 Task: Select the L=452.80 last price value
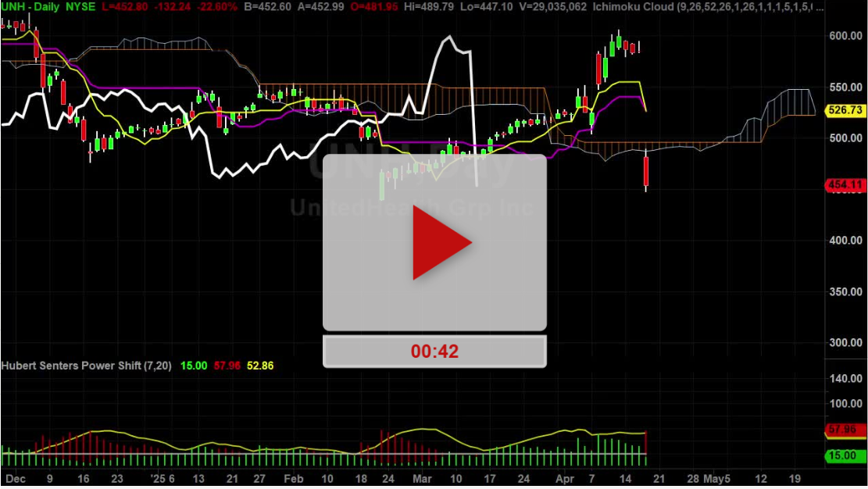click(x=125, y=7)
